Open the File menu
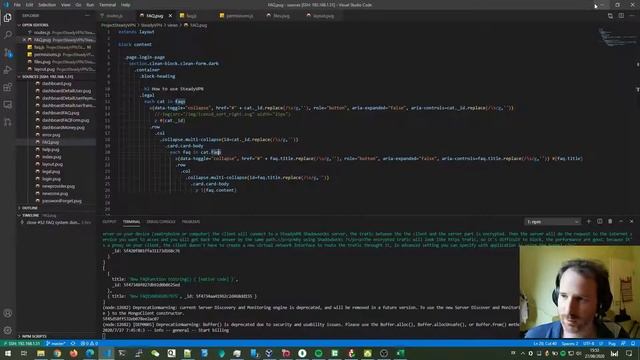Image resolution: width=640 pixels, height=360 pixels. point(17,5)
